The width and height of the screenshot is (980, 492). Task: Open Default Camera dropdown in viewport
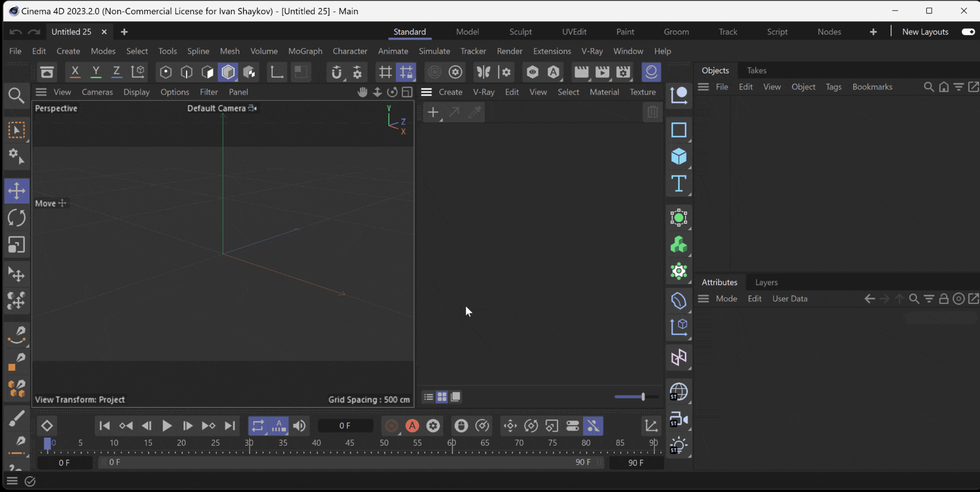[x=222, y=108]
